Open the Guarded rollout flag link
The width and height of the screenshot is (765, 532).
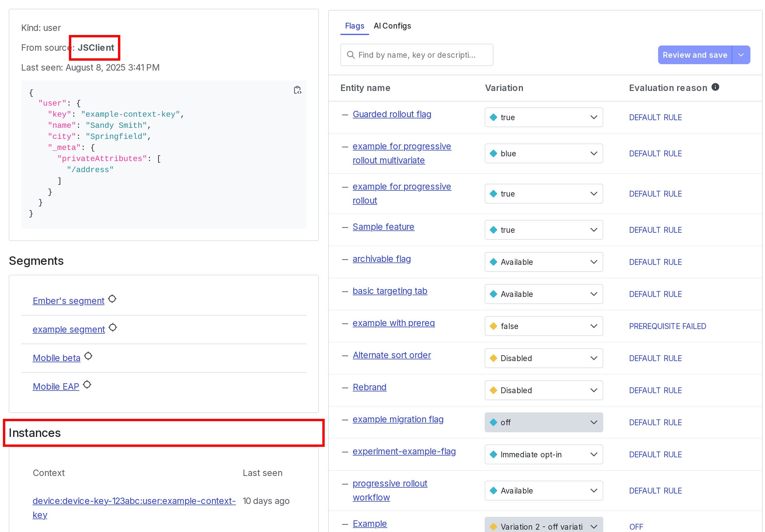[392, 114]
